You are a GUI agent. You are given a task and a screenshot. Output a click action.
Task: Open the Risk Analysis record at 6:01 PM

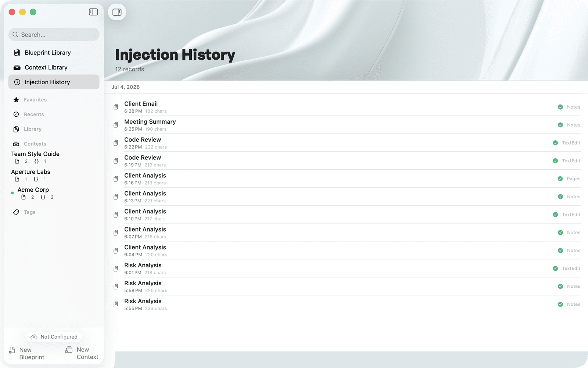(x=346, y=269)
